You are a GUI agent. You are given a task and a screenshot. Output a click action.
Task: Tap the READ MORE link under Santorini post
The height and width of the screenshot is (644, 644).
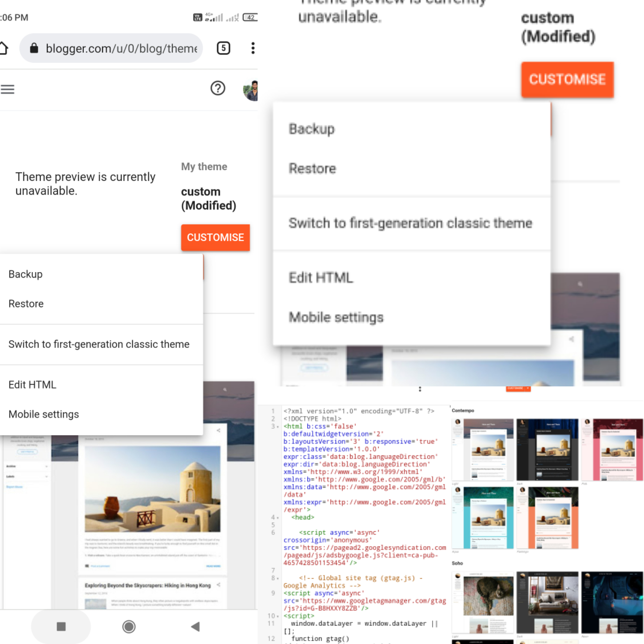213,566
